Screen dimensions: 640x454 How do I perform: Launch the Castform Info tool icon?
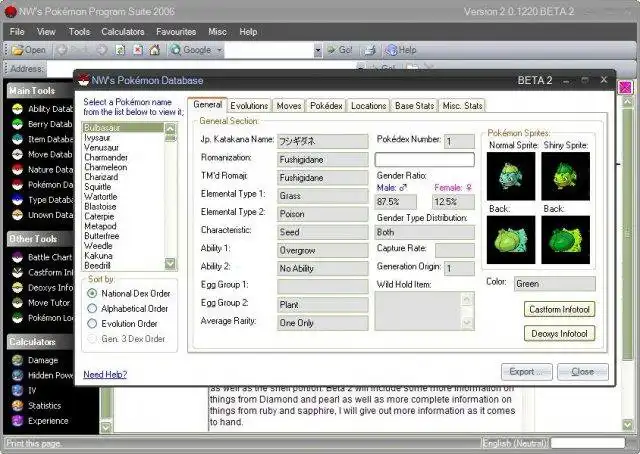[17, 272]
